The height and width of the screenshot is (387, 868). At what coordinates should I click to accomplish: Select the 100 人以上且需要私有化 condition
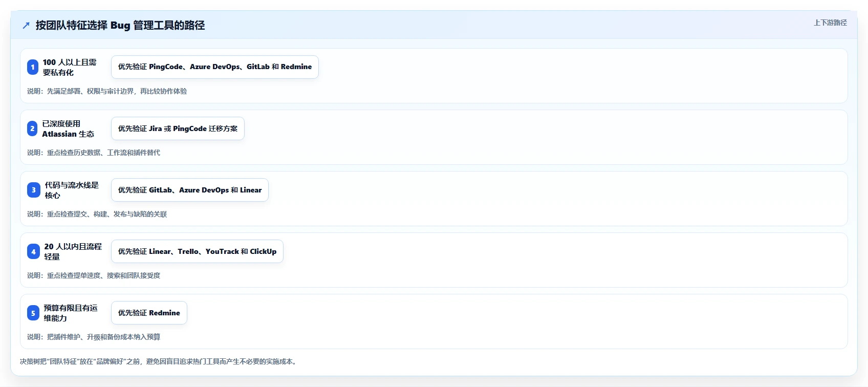[70, 67]
